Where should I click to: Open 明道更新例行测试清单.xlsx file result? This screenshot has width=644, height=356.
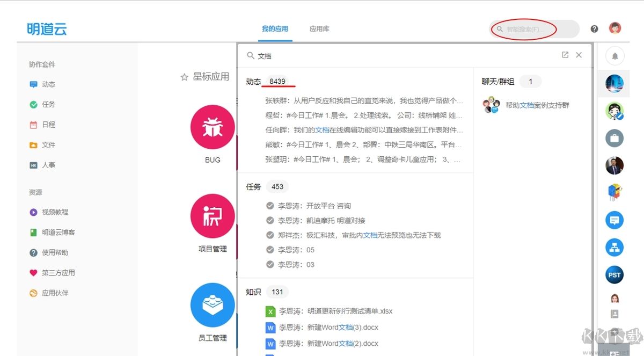335,311
